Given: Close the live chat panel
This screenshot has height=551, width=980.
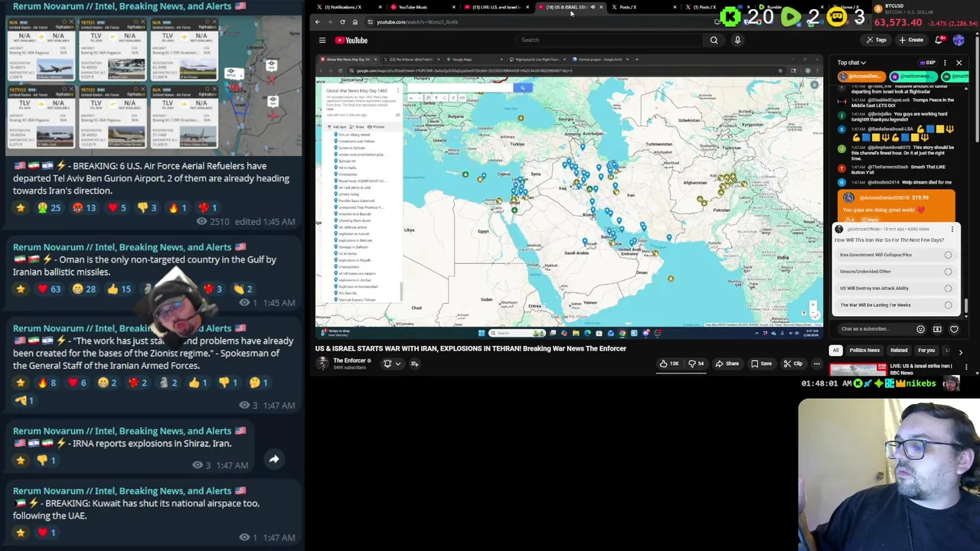Looking at the screenshot, I should [x=959, y=63].
